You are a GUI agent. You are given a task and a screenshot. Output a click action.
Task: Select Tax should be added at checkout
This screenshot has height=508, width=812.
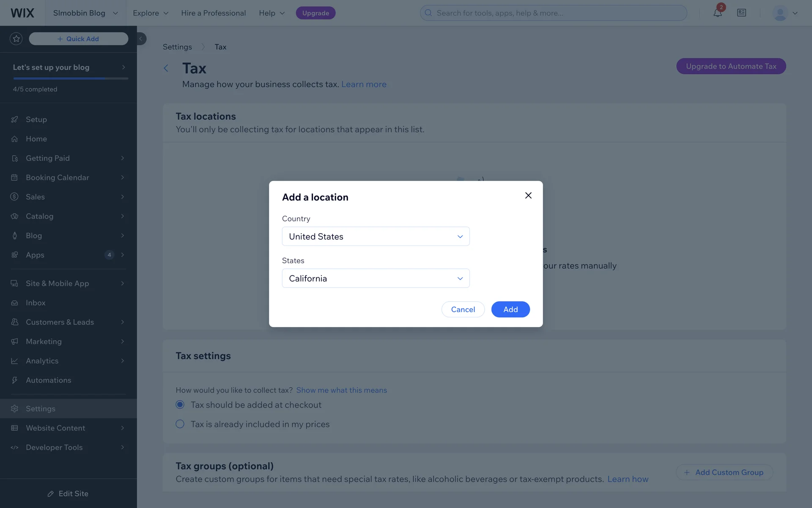click(x=180, y=405)
